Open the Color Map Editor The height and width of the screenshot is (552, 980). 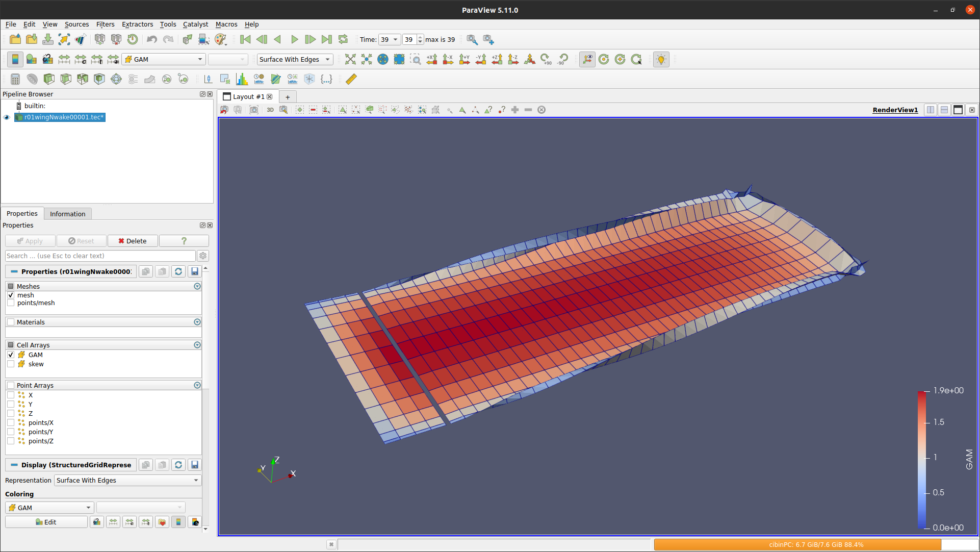31,59
